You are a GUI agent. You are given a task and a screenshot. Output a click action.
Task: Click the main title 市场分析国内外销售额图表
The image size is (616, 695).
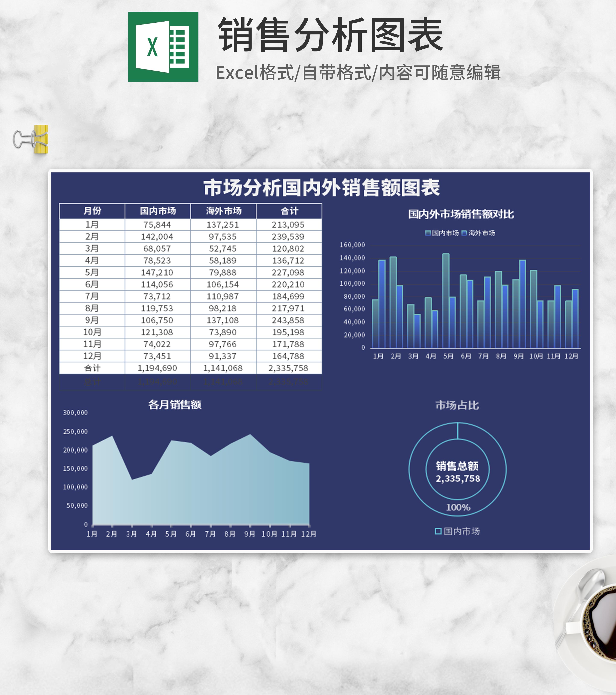[x=321, y=188]
